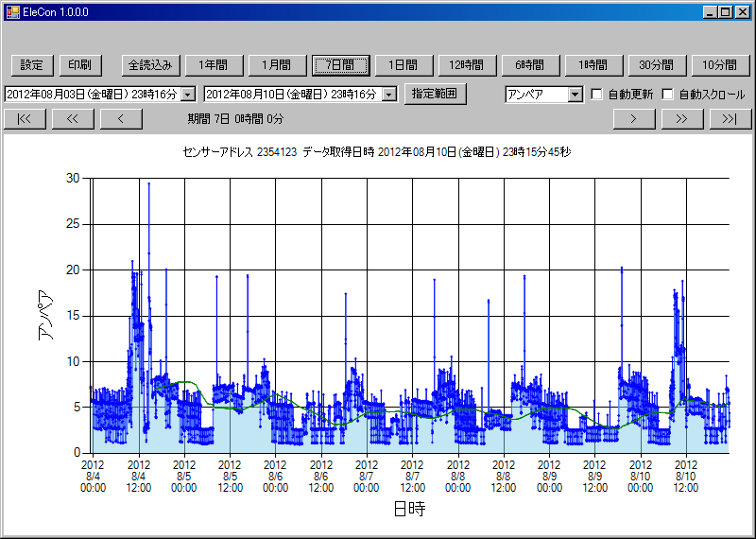
Task: Open the end date dropdown 2012年08月10日
Action: point(389,95)
